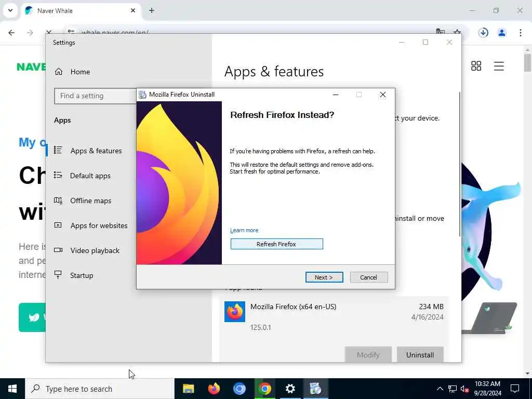Close the Mozilla Firefox Uninstall dialog
This screenshot has width=532, height=399.
coord(383,95)
